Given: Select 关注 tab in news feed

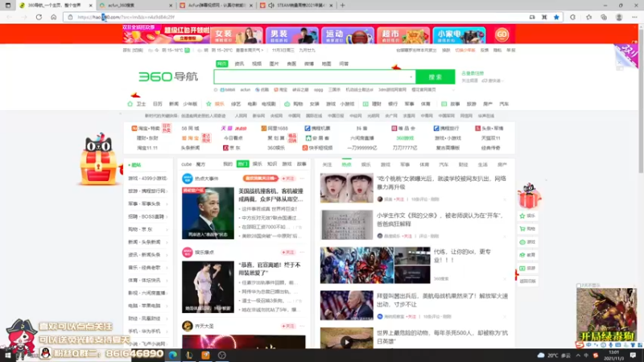Looking at the screenshot, I should coord(327,165).
